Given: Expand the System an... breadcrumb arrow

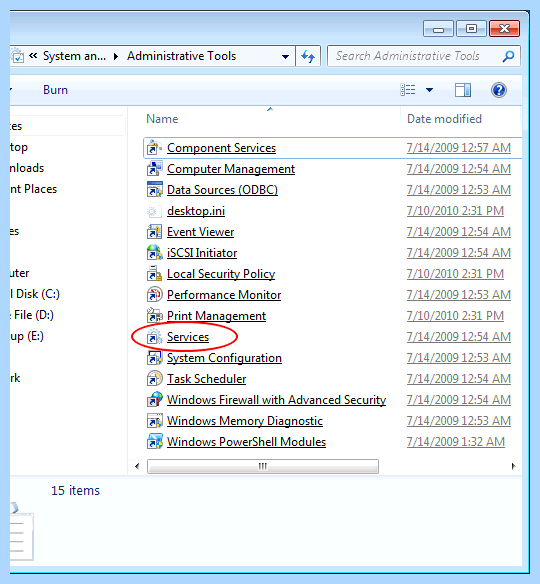Looking at the screenshot, I should [x=116, y=56].
